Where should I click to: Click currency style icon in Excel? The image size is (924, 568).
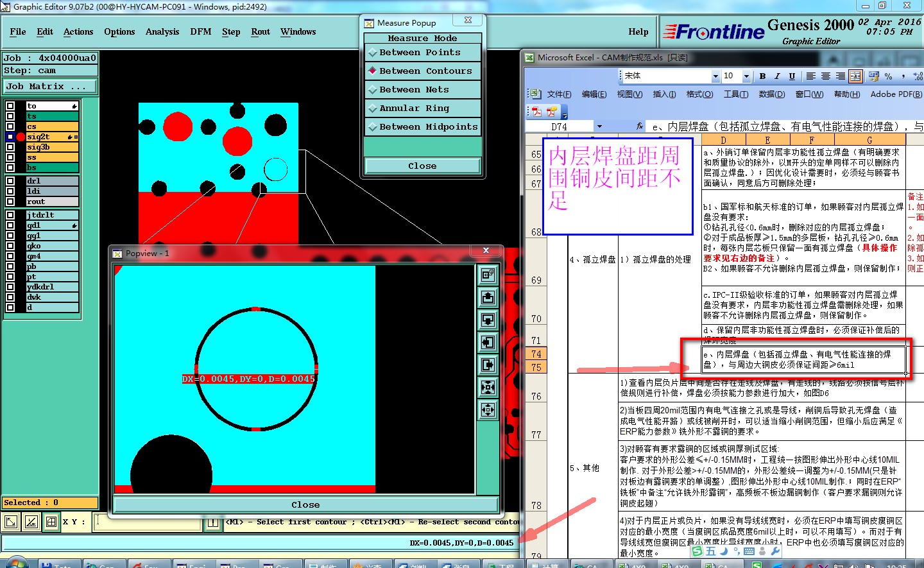coord(873,76)
